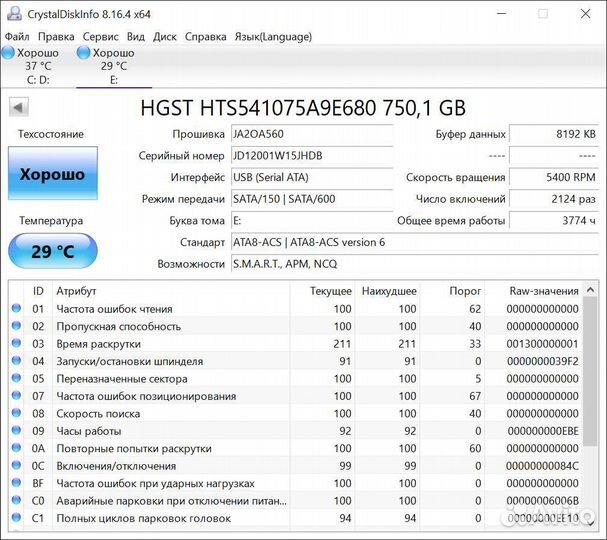The width and height of the screenshot is (607, 540).
Task: Select row Время раскрутки
Action: [x=296, y=343]
